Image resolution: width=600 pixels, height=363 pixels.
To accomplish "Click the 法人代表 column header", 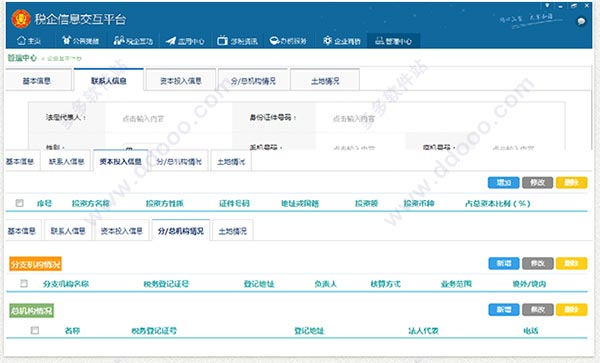I will tap(423, 330).
